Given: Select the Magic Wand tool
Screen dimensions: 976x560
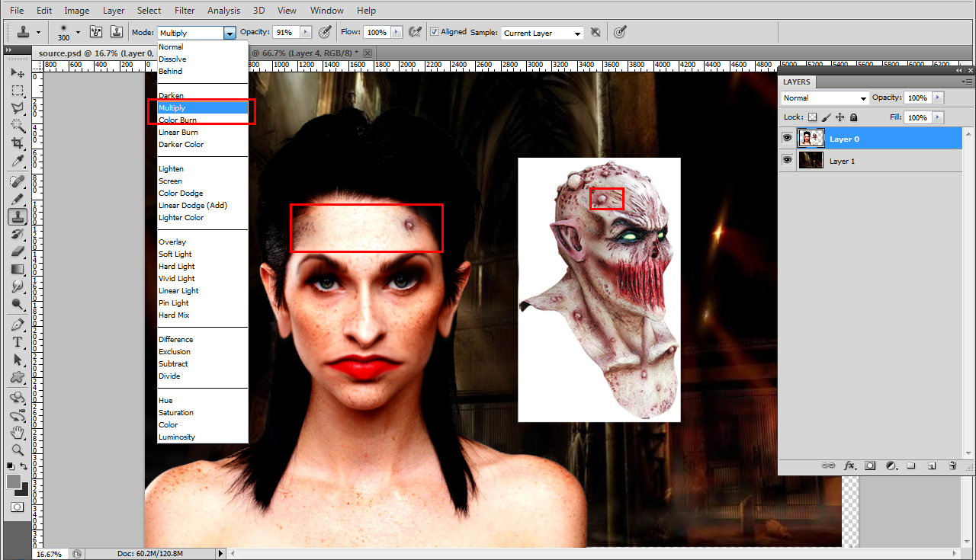Looking at the screenshot, I should click(18, 126).
